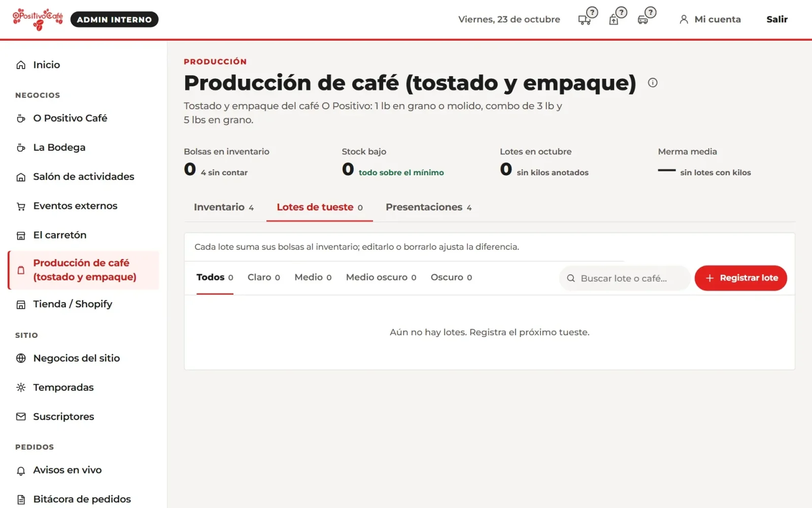Click Salir to log out
This screenshot has height=508, width=812.
pyautogui.click(x=776, y=19)
